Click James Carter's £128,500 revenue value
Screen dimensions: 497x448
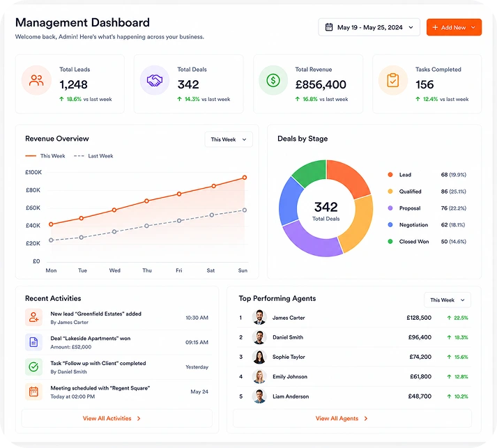tap(419, 318)
